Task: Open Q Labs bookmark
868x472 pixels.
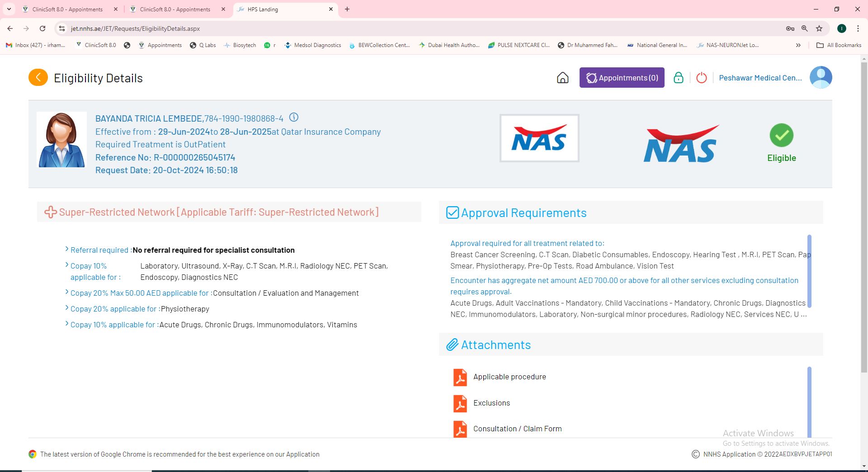Action: (x=203, y=45)
